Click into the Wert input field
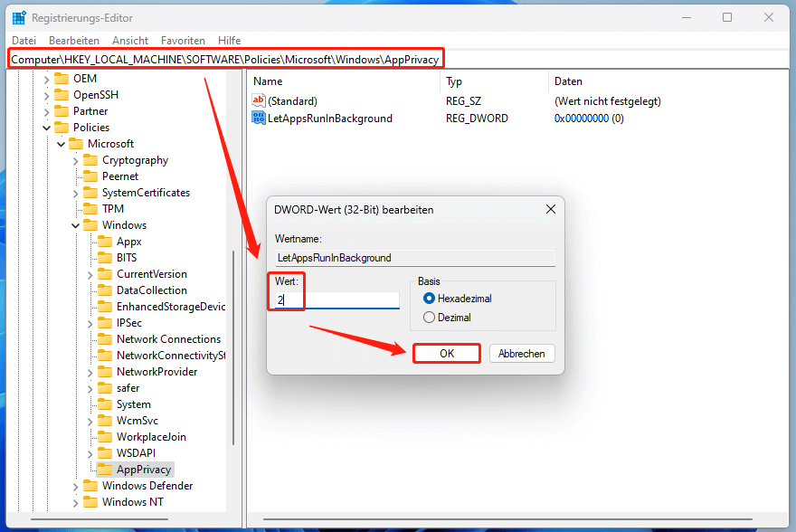 pos(337,300)
